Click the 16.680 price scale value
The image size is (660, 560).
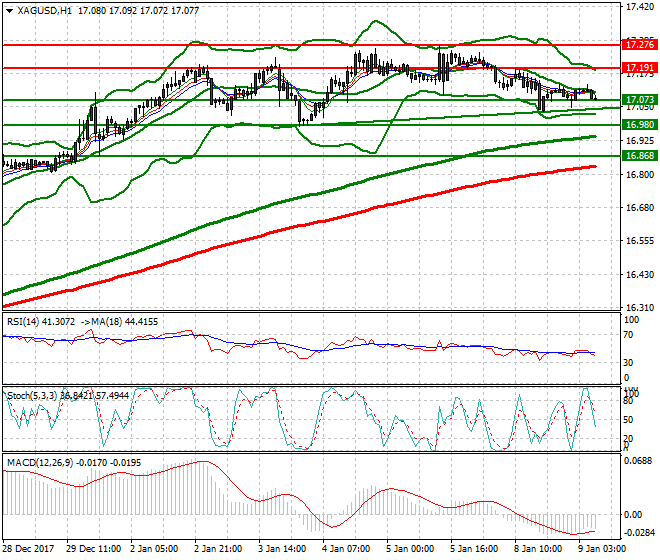640,208
